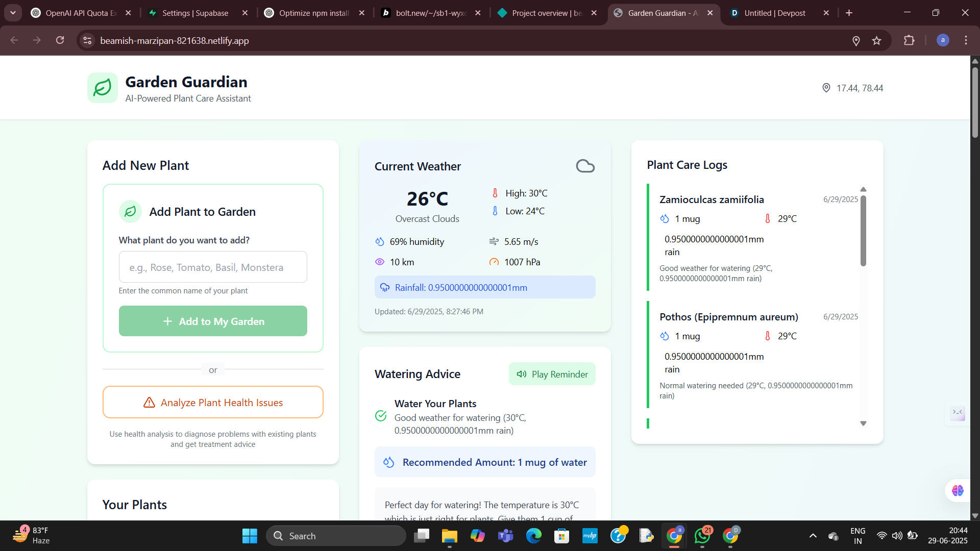Switch to the Settings | Supabase tab
This screenshot has height=551, width=980.
click(x=195, y=13)
